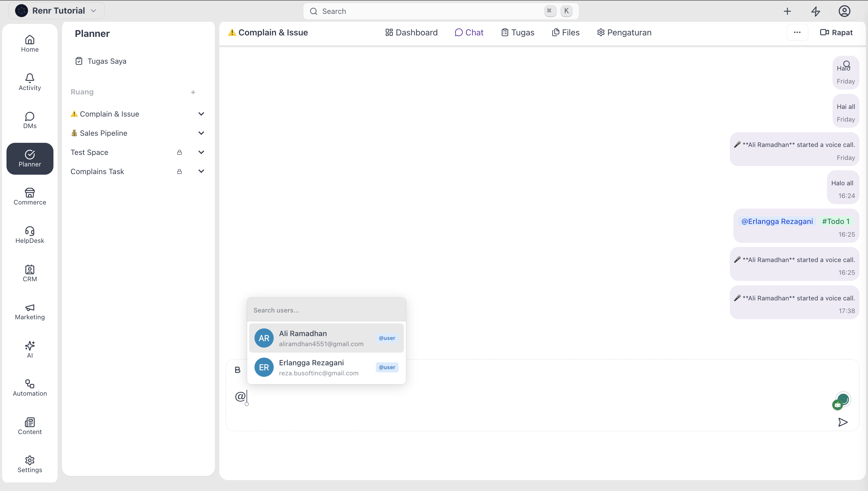Click the lock icon on Complains Task
The image size is (868, 491).
point(180,172)
